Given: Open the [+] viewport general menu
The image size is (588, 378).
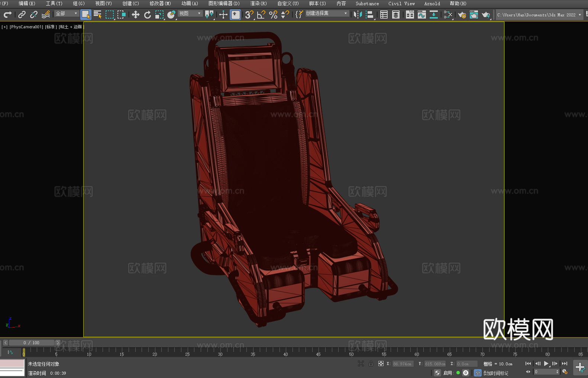Looking at the screenshot, I should pyautogui.click(x=4, y=27).
